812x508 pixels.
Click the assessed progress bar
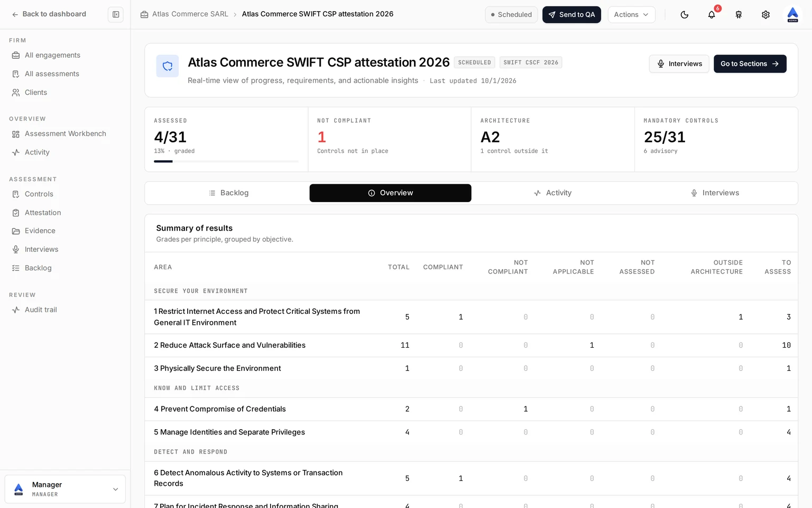tap(226, 161)
